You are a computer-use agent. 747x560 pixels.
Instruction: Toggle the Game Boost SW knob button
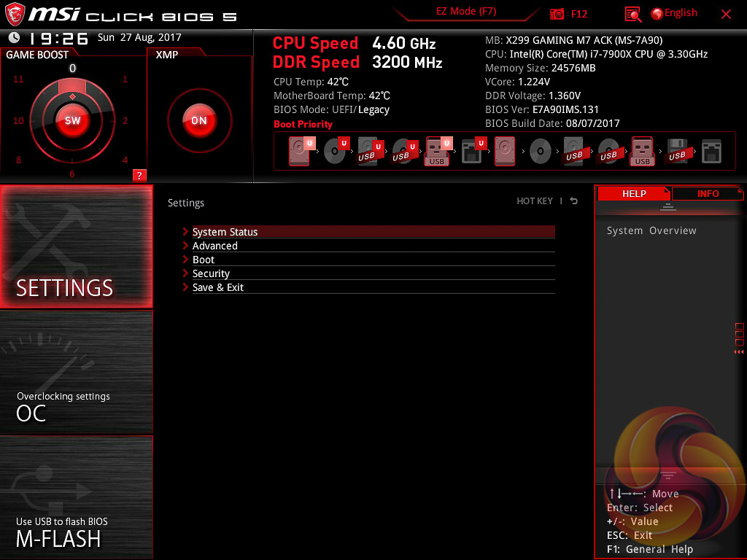click(x=72, y=120)
